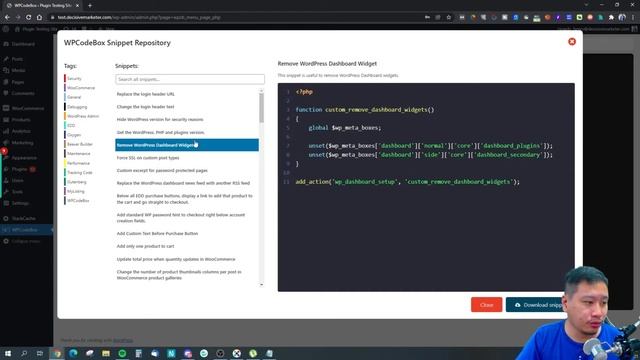Open Products in the WordPress sidebar
The width and height of the screenshot is (640, 360).
pyautogui.click(x=21, y=120)
